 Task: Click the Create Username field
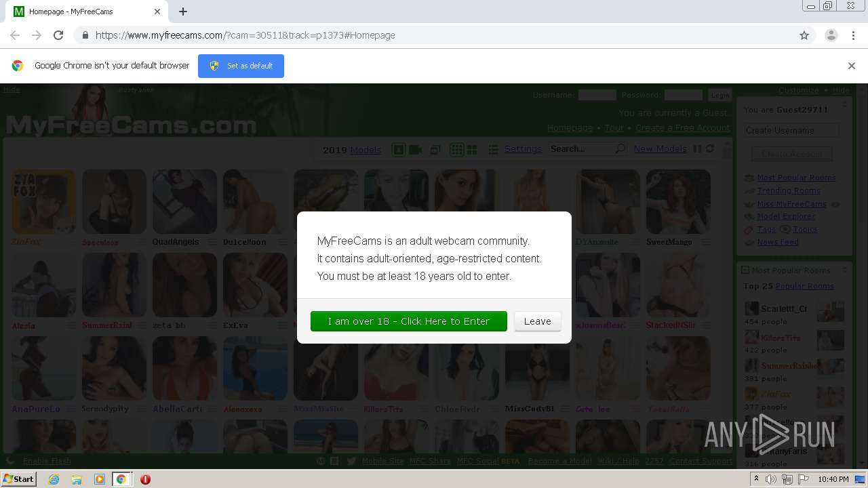pos(791,130)
